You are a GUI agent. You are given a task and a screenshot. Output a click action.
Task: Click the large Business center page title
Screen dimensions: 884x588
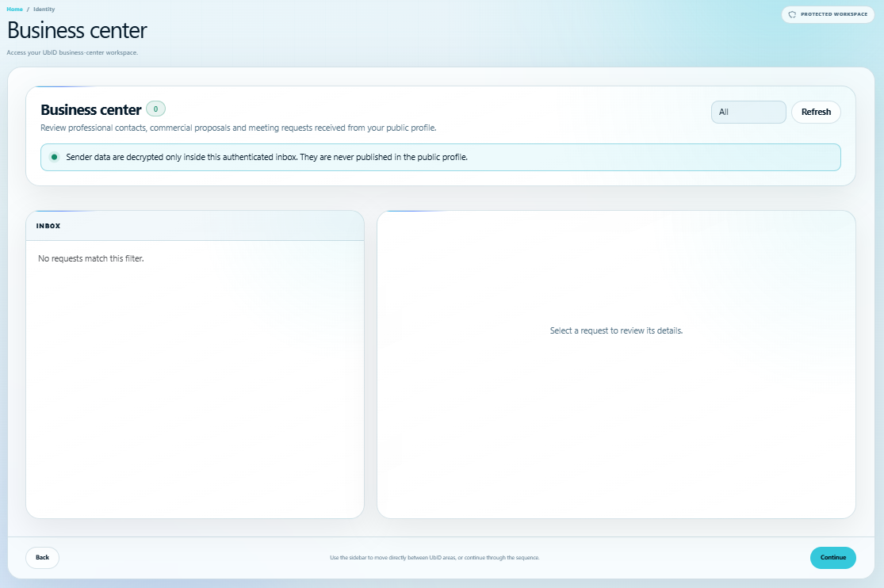pos(77,30)
